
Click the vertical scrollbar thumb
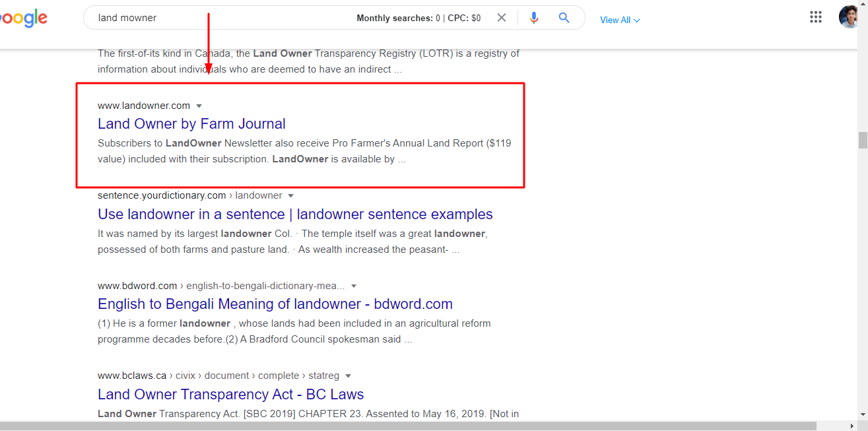(x=862, y=140)
